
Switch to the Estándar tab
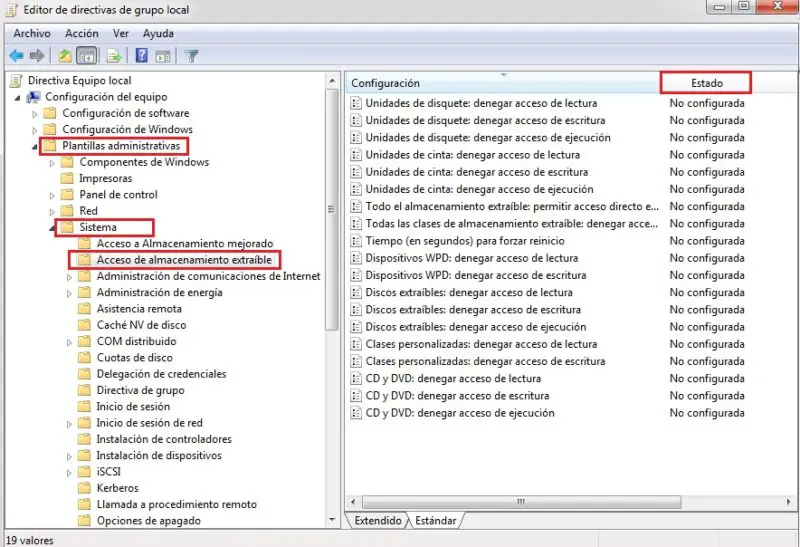(x=436, y=520)
